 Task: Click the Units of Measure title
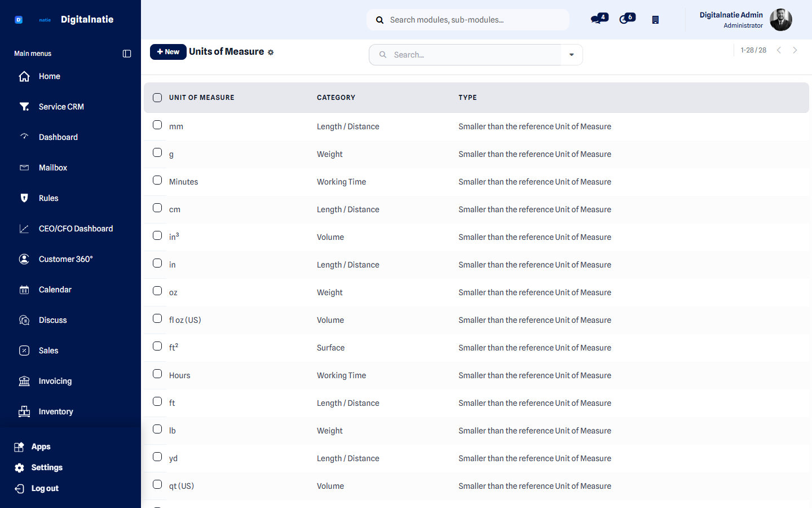(x=227, y=51)
